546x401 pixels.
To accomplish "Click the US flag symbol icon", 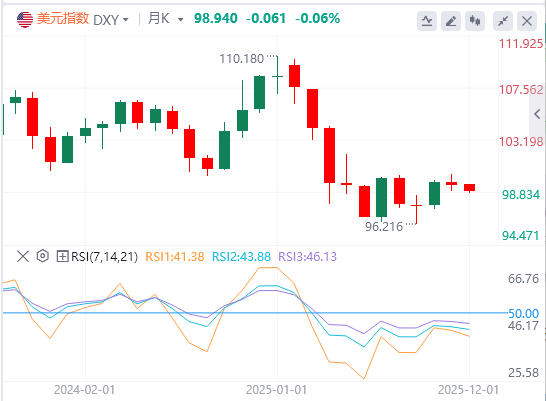I will click(x=25, y=19).
